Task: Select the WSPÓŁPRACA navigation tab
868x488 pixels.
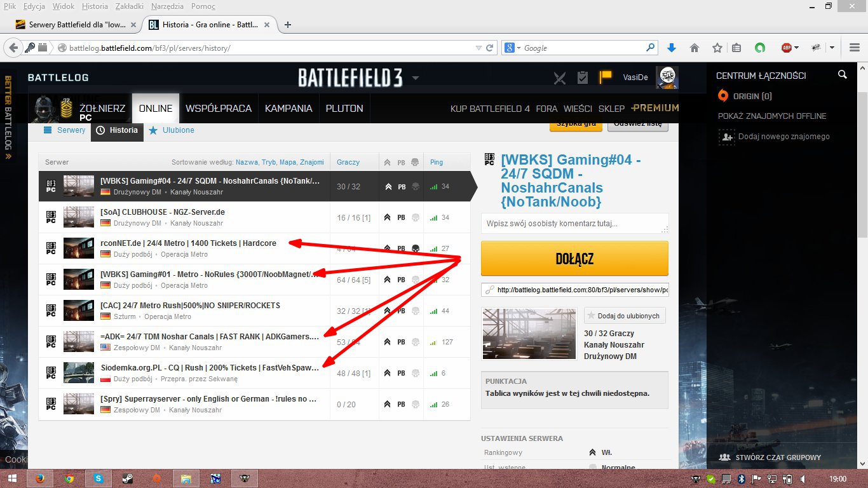Action: (219, 109)
